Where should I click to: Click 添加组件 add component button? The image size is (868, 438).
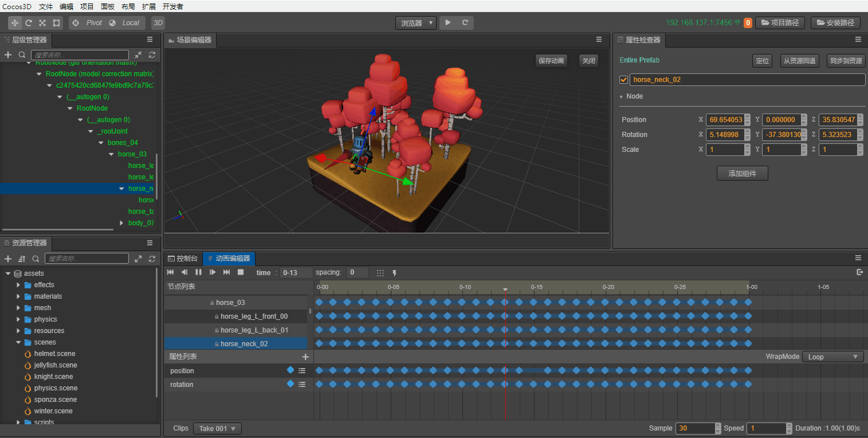[742, 174]
